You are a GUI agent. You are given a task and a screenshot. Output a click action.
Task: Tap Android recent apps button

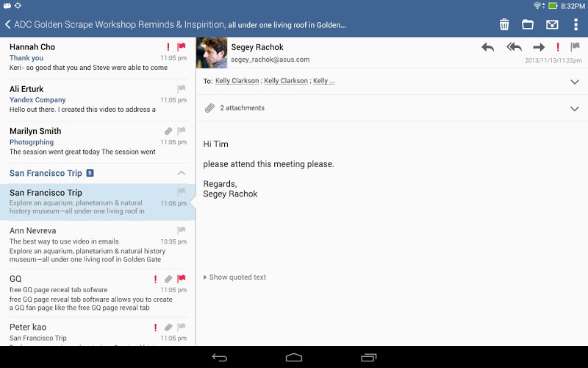click(369, 358)
